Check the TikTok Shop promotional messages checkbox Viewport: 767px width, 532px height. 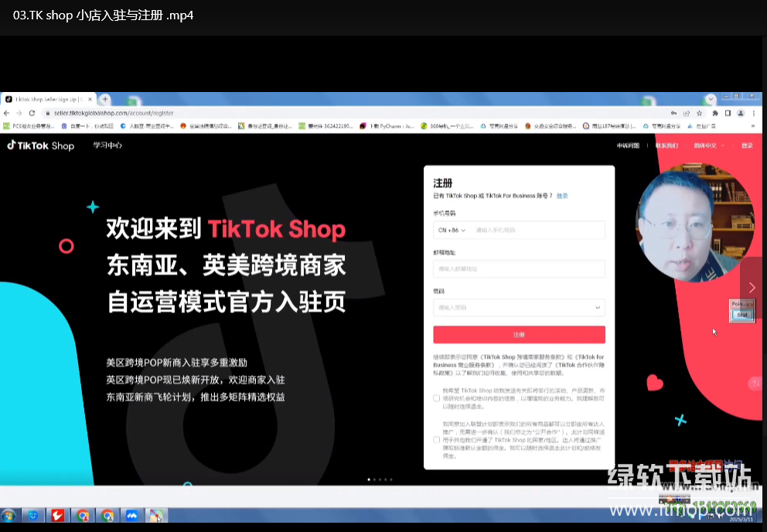coord(437,397)
